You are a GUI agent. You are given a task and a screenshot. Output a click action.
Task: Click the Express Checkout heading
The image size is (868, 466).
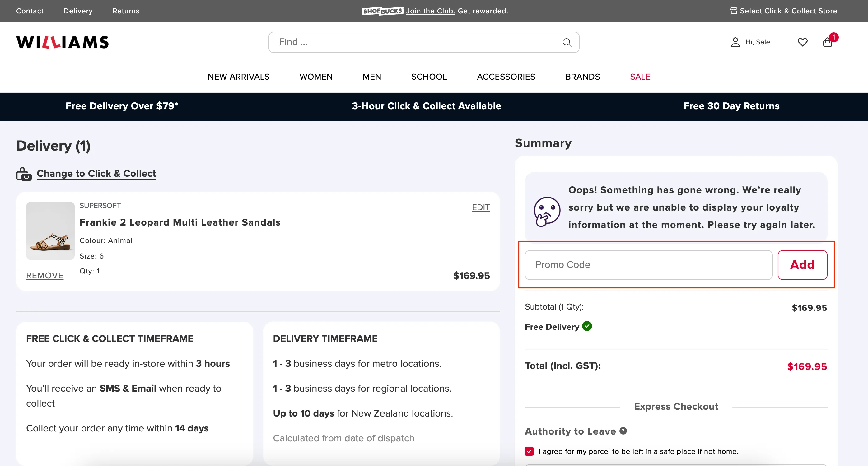click(x=676, y=406)
